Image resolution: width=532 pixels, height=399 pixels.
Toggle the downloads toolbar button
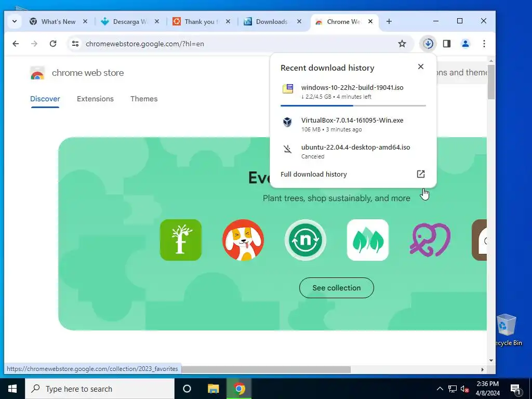point(428,44)
